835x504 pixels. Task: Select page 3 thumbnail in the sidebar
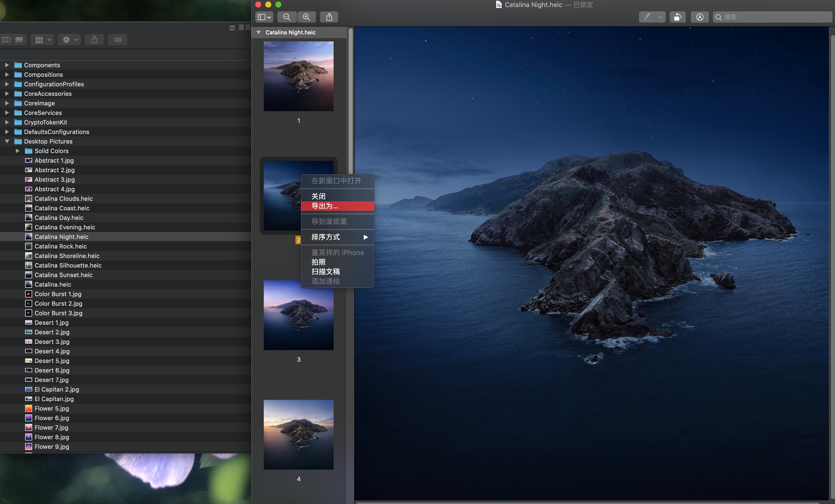click(298, 315)
